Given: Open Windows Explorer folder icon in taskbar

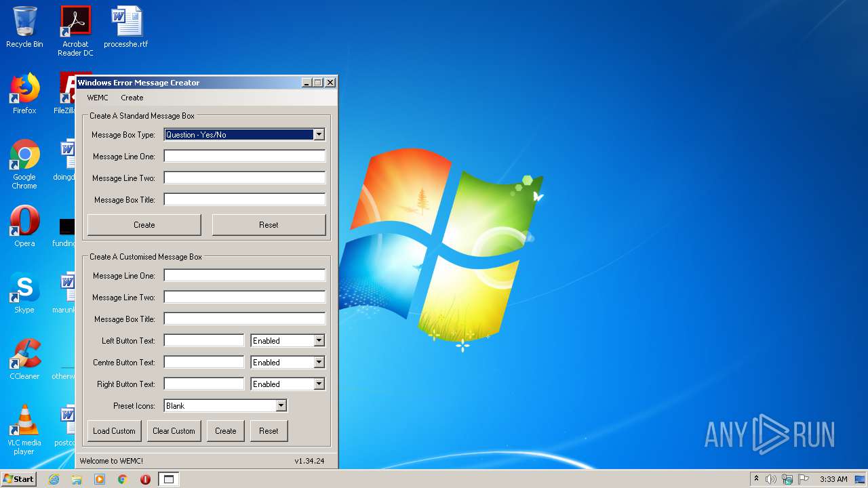Looking at the screenshot, I should click(77, 479).
